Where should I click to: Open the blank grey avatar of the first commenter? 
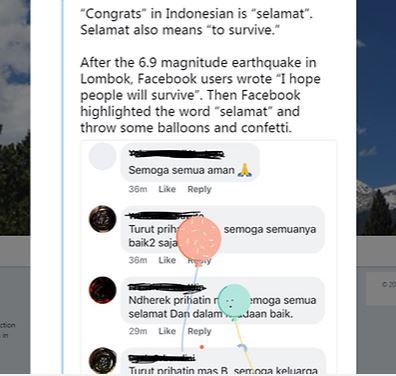pos(103,157)
